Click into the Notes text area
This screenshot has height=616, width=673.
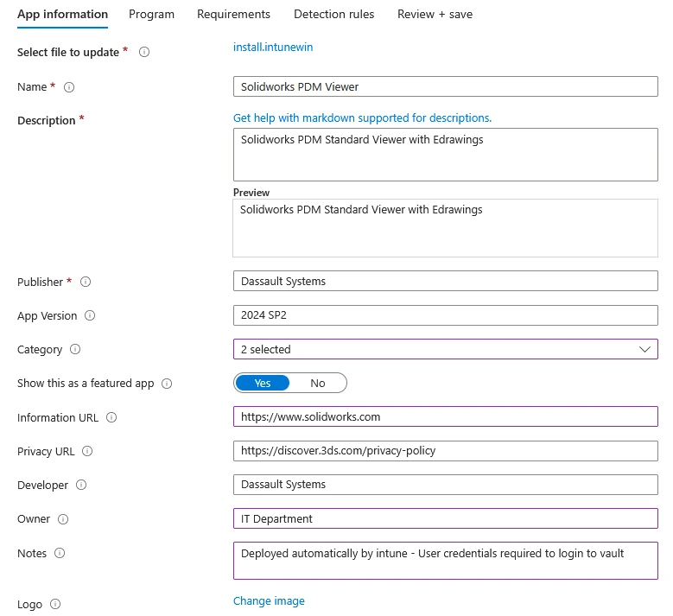pyautogui.click(x=445, y=561)
